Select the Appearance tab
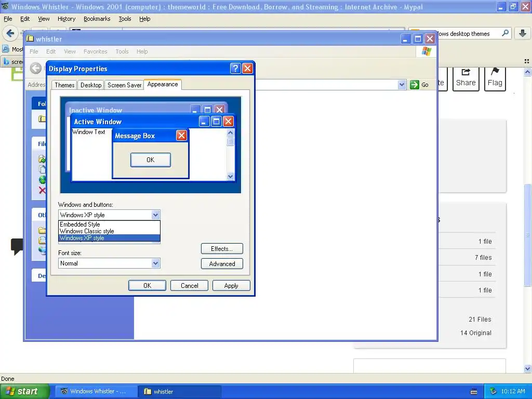Viewport: 532px width, 399px height. coord(163,85)
